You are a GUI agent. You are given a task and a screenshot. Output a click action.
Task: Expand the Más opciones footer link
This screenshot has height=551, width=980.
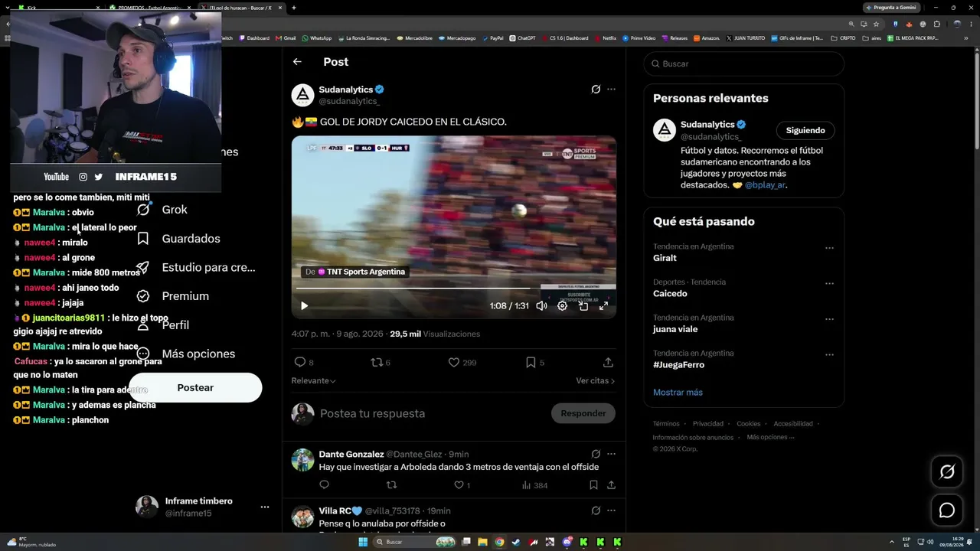pos(771,438)
